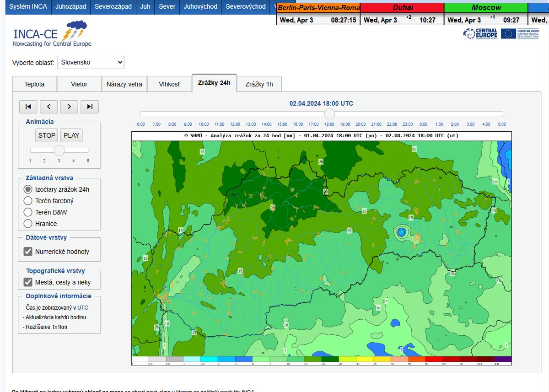Image resolution: width=549 pixels, height=392 pixels.
Task: Open the Slovensko region dropdown
Action: click(x=90, y=62)
